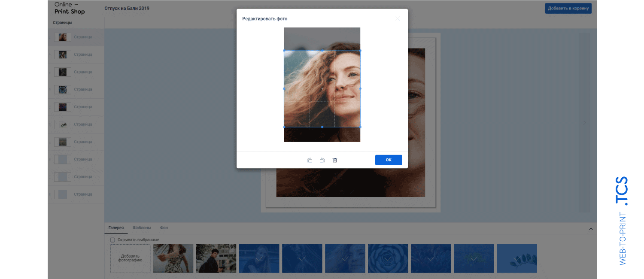Switch to the Галерея tab
Viewport: 644px width, 279px height.
pos(116,228)
